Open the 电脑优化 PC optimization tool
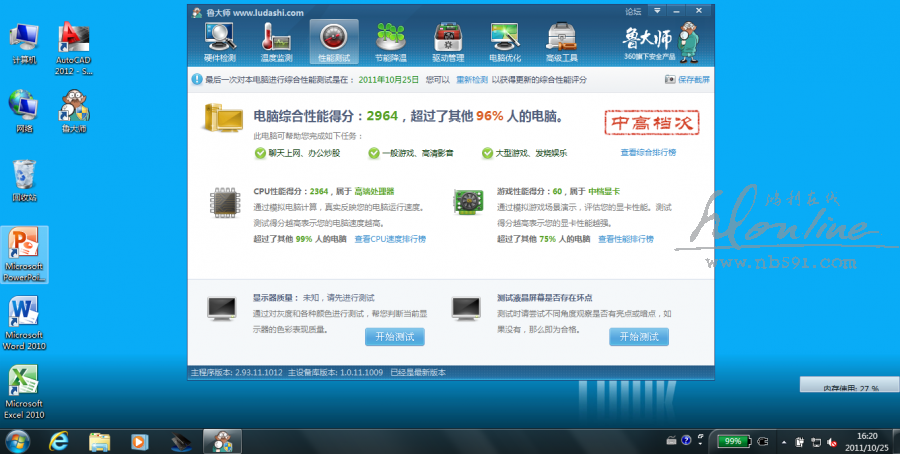The width and height of the screenshot is (900, 454). click(x=505, y=41)
